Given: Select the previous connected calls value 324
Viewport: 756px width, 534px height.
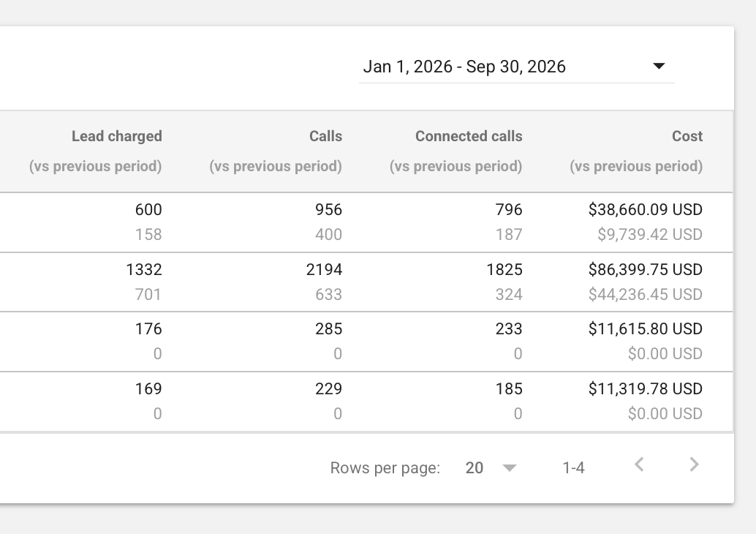Looking at the screenshot, I should (509, 294).
